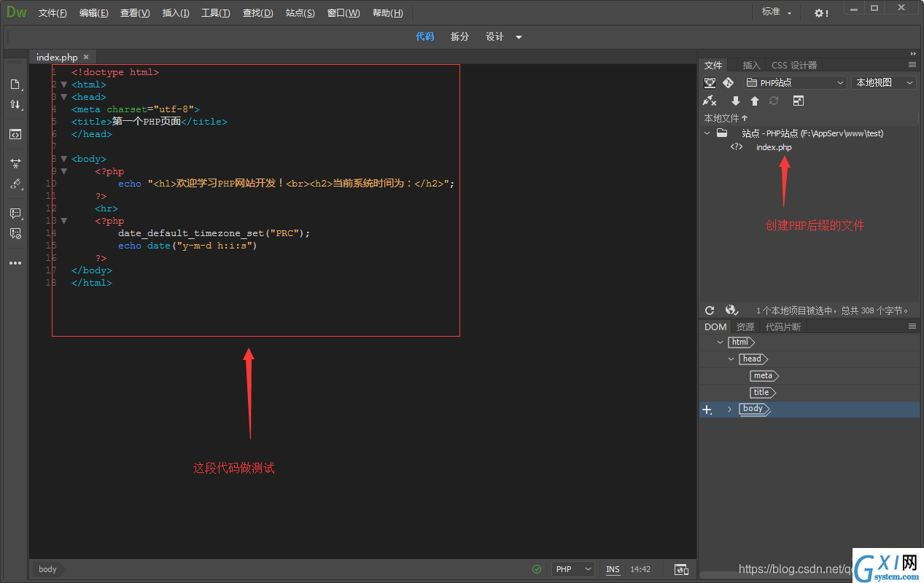924x583 pixels.
Task: Click the globe log icon in Files footer
Action: tap(732, 310)
